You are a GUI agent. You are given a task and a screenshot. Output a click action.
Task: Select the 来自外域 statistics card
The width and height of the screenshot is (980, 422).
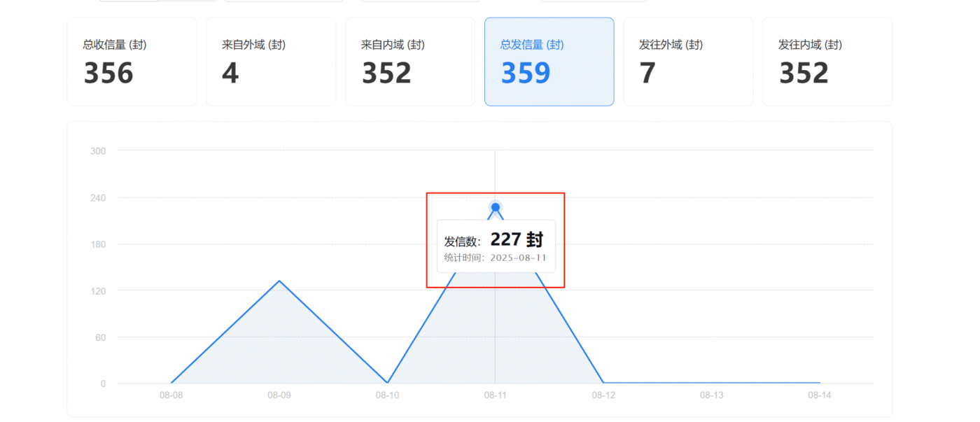point(270,62)
